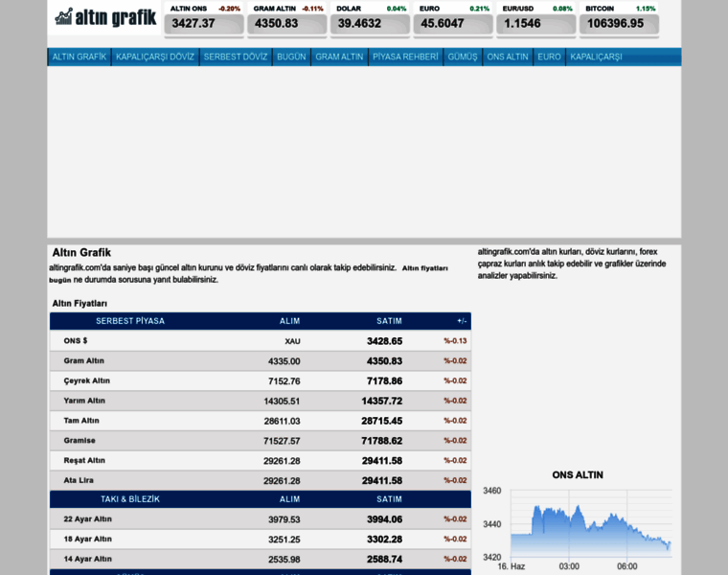Click Gramise alım value 71527.57
The image size is (728, 575).
282,441
